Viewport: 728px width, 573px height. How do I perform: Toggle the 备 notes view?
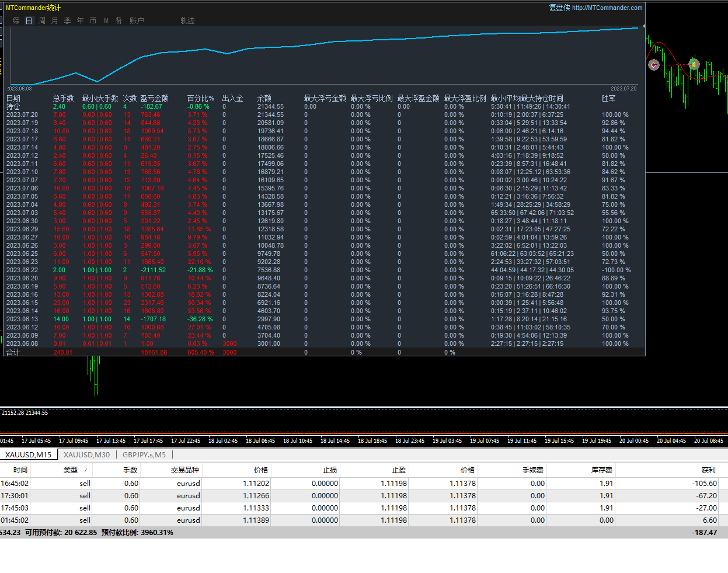pyautogui.click(x=119, y=20)
